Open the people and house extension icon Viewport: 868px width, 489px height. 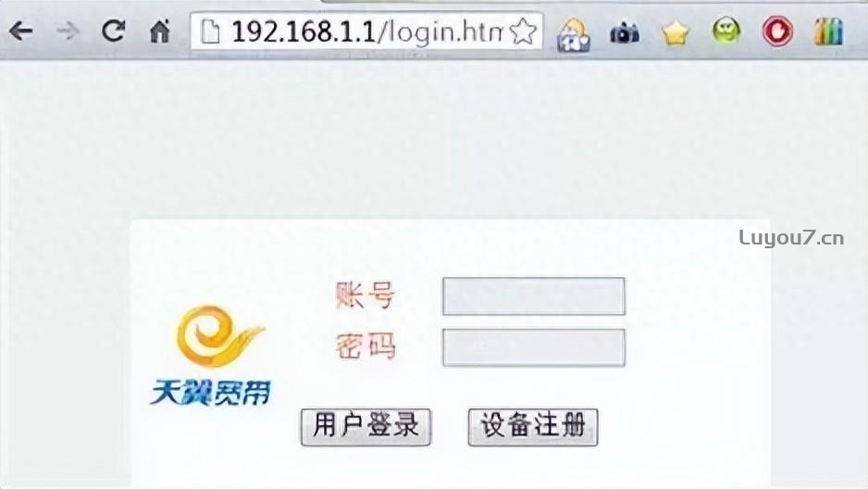[x=574, y=34]
